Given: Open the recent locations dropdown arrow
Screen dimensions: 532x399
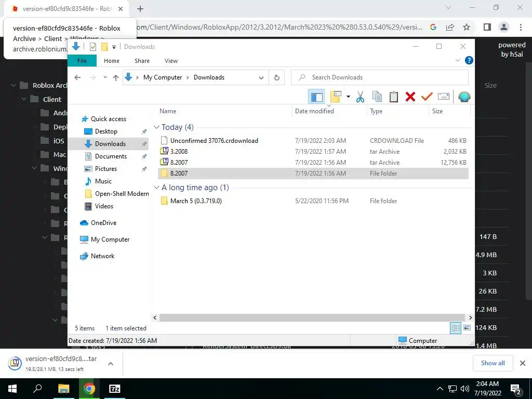Looking at the screenshot, I should coord(105,77).
